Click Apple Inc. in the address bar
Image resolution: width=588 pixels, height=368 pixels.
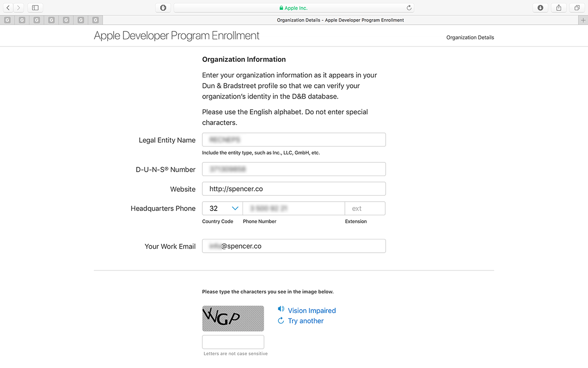(x=293, y=7)
